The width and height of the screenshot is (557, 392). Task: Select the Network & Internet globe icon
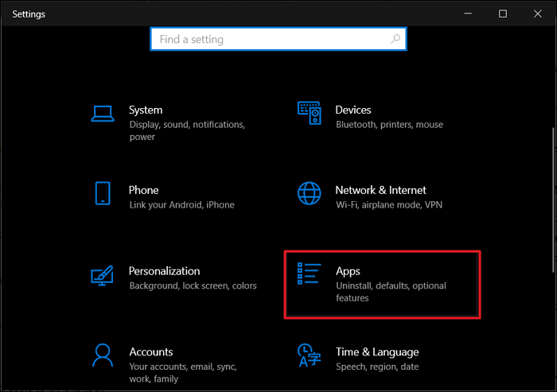tap(309, 193)
